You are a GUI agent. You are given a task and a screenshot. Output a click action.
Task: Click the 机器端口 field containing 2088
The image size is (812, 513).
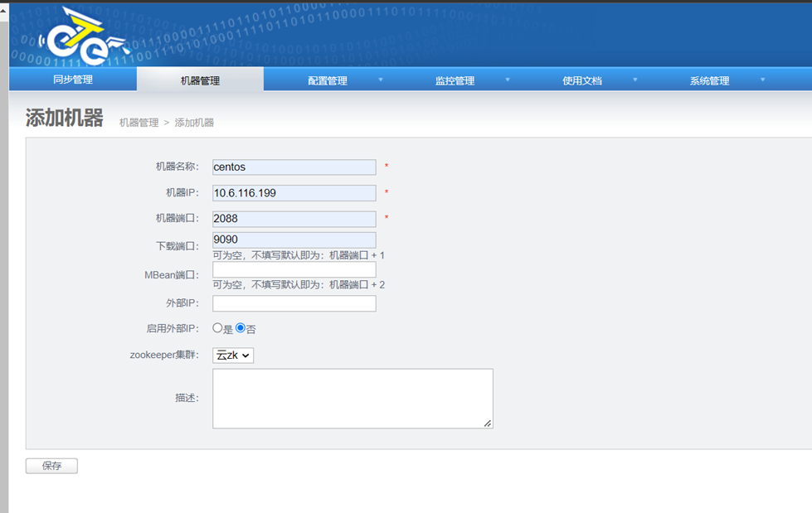294,219
